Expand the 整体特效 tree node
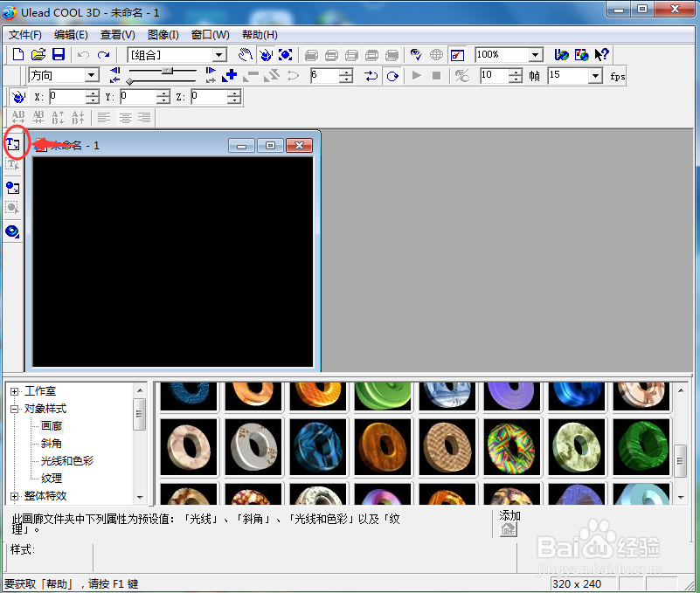The image size is (700, 593). click(x=14, y=496)
